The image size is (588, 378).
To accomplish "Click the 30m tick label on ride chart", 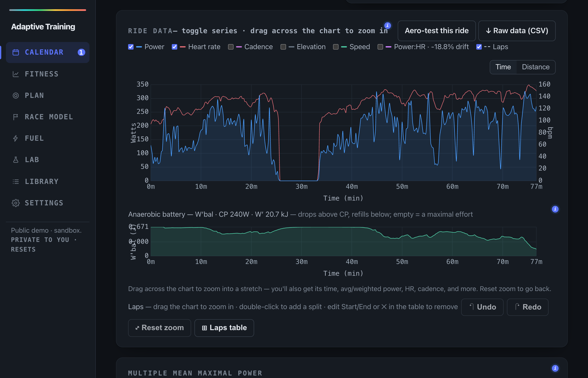I will [x=301, y=186].
